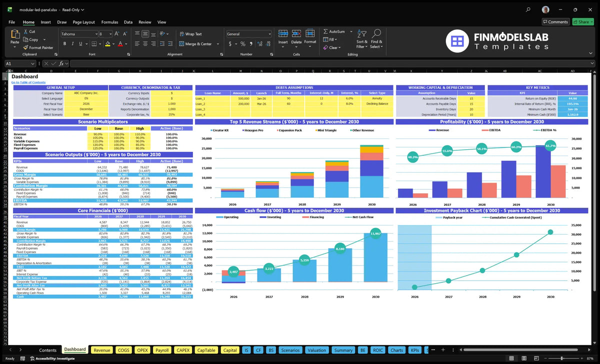
Task: Click the Delete cells icon
Action: pos(296,33)
